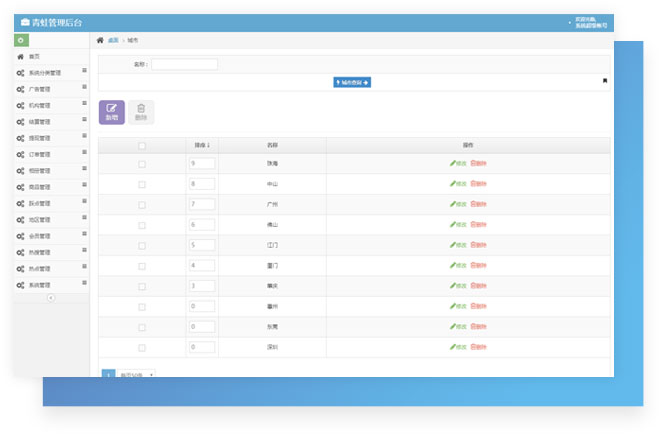Click the blue city search button
664x437 pixels.
click(x=352, y=82)
